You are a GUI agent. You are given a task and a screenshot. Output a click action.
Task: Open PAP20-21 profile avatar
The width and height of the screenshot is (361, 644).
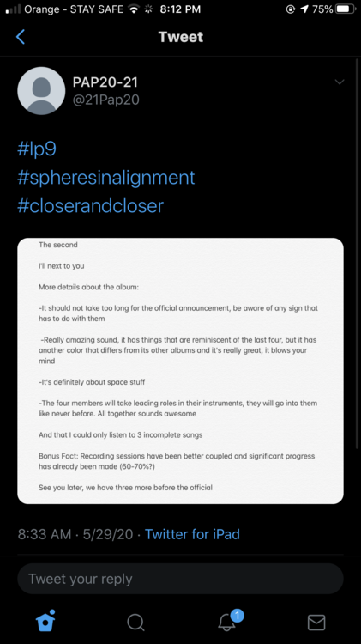click(x=41, y=91)
